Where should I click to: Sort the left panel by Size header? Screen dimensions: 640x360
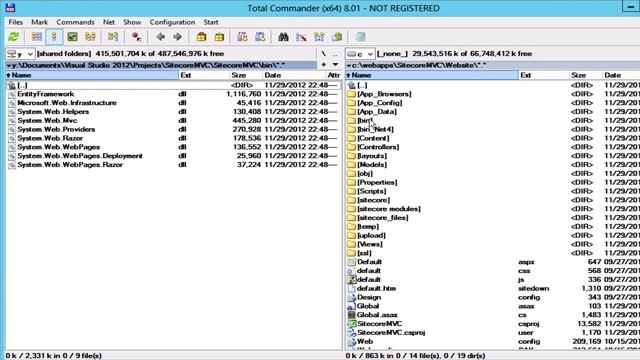[x=245, y=75]
